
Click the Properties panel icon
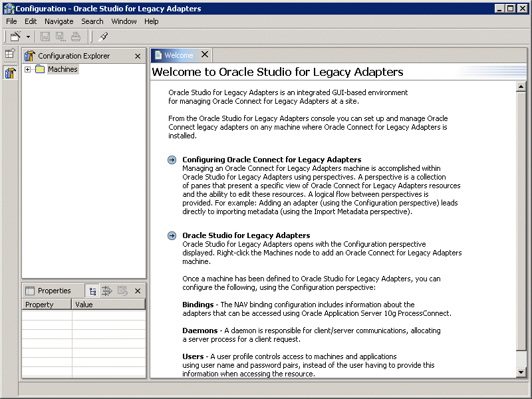30,291
